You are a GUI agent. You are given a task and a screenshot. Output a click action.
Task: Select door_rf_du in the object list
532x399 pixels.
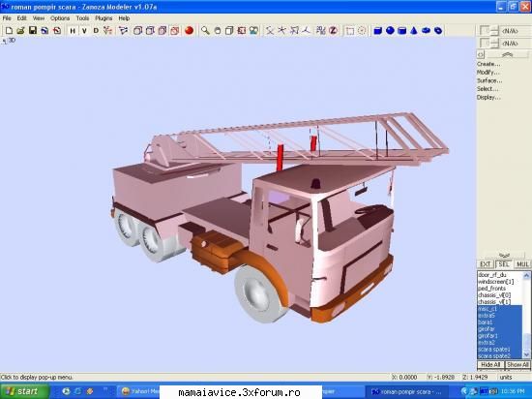tap(499, 275)
